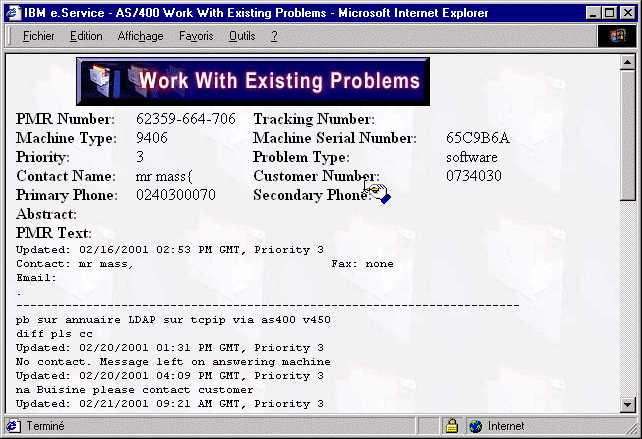Click the 'Contact: mr mass,' line
The height and width of the screenshot is (439, 642).
coord(75,264)
